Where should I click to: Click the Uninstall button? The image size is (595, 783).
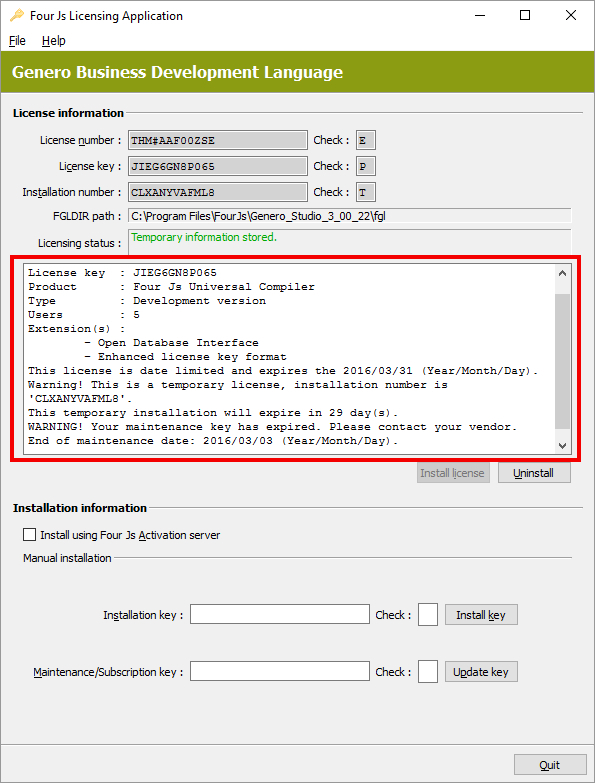pos(534,473)
